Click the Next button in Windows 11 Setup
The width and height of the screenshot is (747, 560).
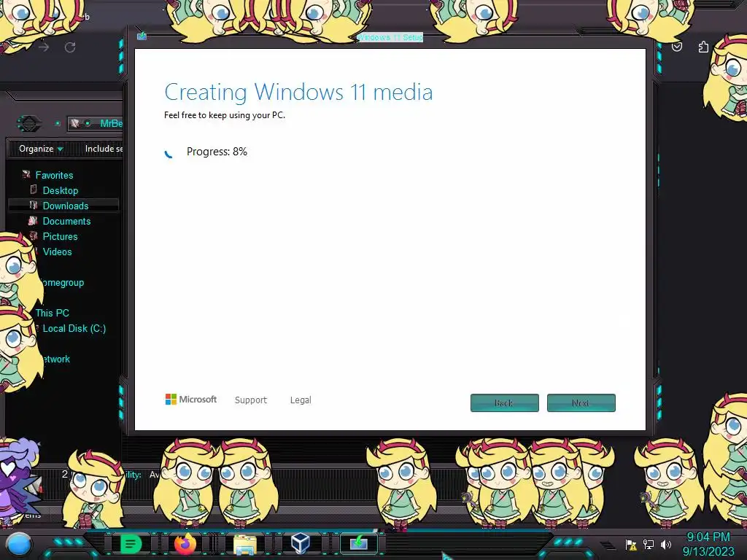point(581,402)
